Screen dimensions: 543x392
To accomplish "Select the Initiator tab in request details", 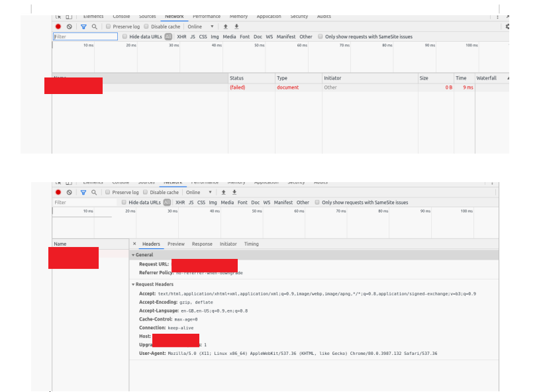I will [x=228, y=244].
